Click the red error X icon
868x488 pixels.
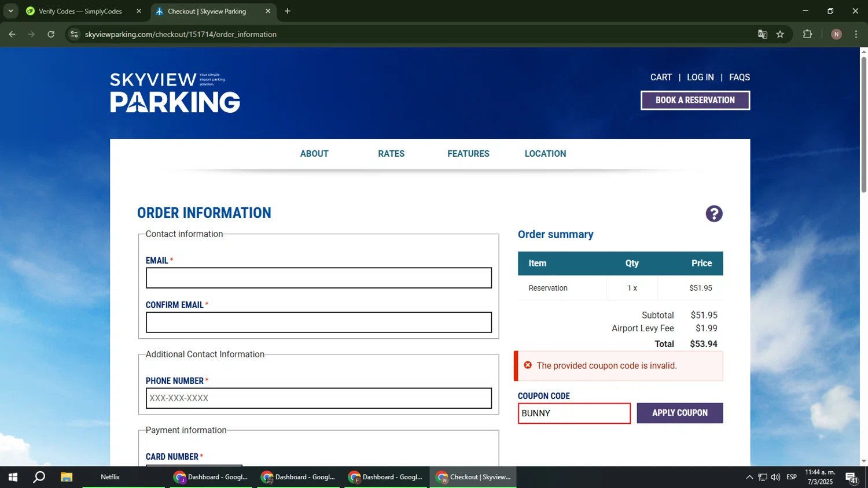(x=528, y=365)
